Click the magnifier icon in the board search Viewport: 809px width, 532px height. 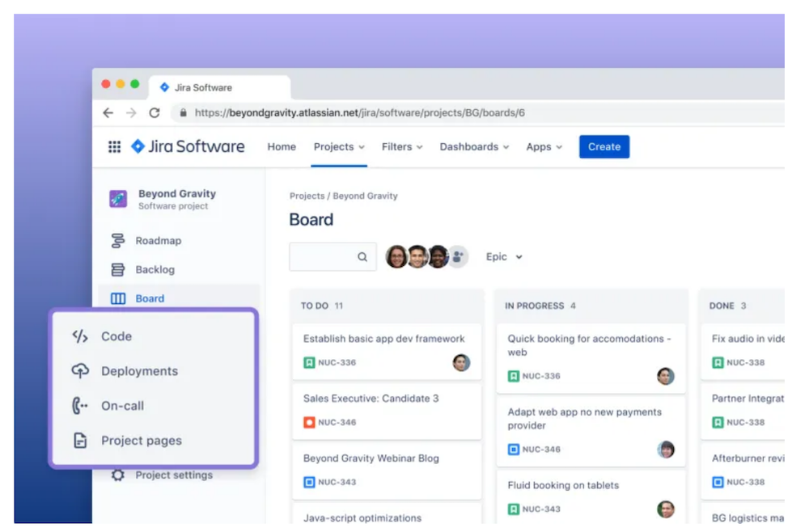tap(362, 257)
